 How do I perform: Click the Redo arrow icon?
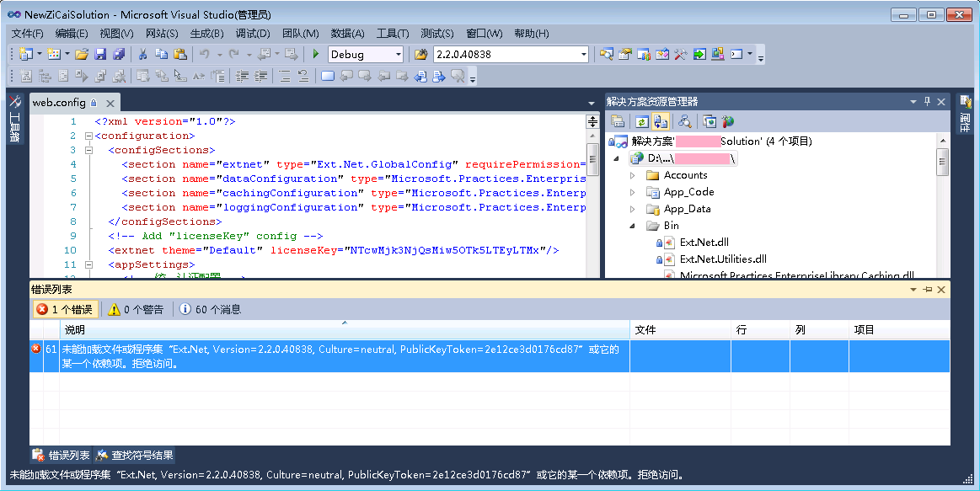[x=233, y=55]
